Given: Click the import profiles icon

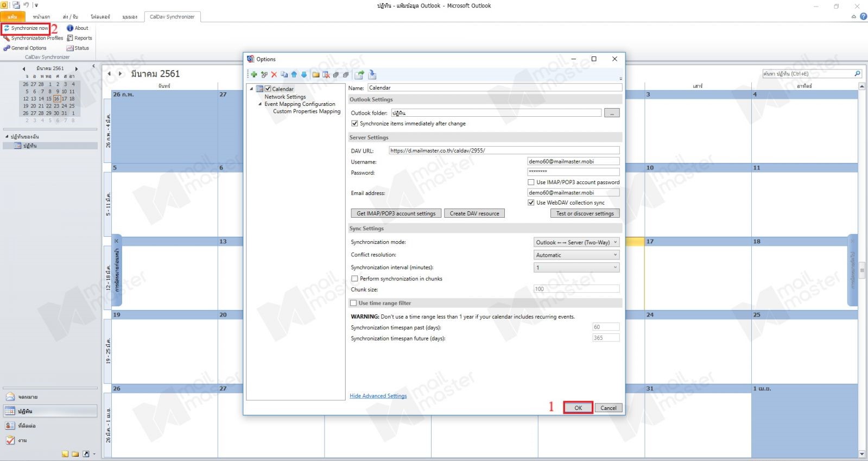Looking at the screenshot, I should (x=372, y=74).
